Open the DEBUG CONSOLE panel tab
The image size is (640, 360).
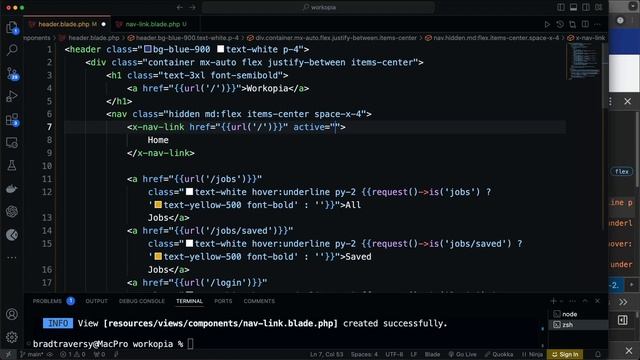click(142, 301)
